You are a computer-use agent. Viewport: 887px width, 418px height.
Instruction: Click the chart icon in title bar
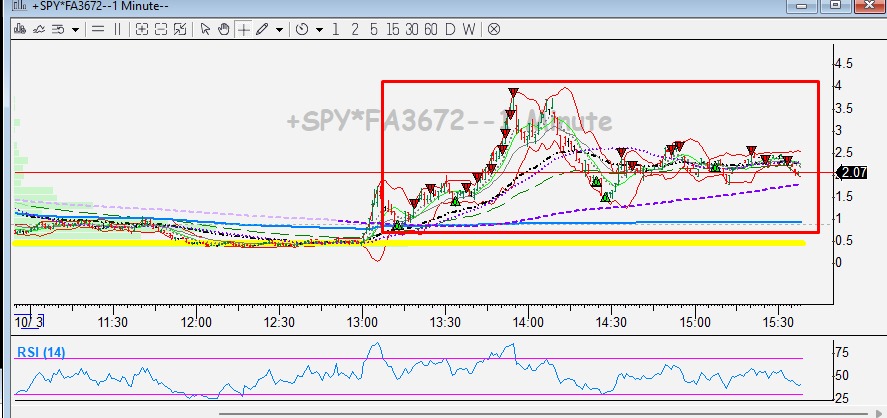click(x=20, y=6)
